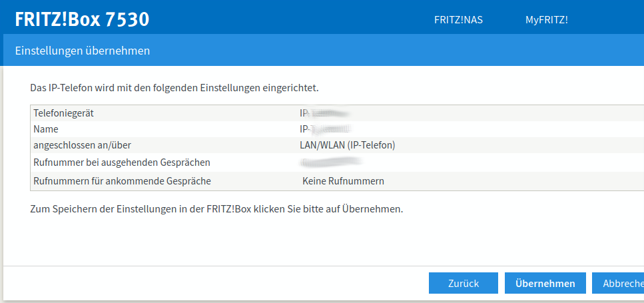Click the LAN/WLAN (IP-Telefon) value
This screenshot has height=303, width=644.
point(347,145)
